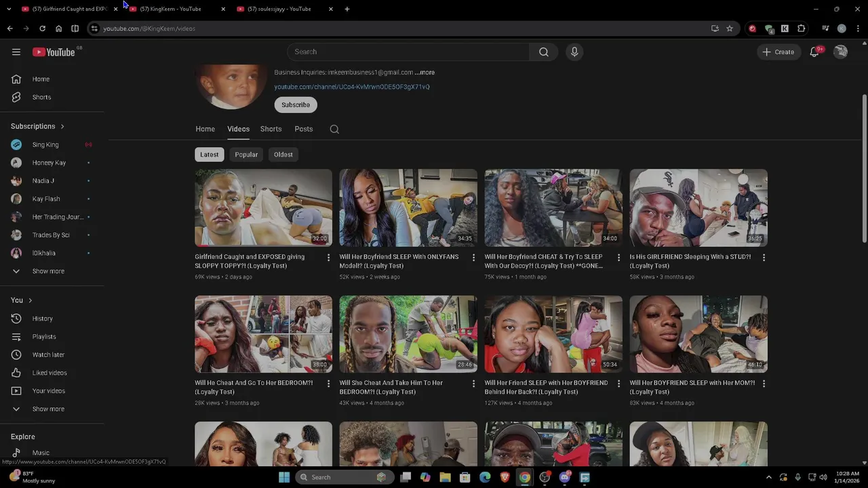Image resolution: width=868 pixels, height=488 pixels.
Task: Select the Latest filter chip
Action: (210, 155)
